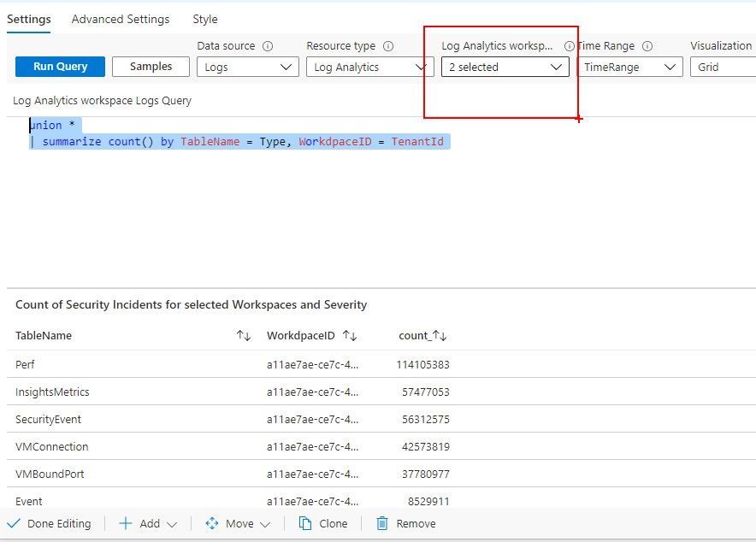The height and width of the screenshot is (542, 756).
Task: Clone the current query step
Action: [x=323, y=523]
